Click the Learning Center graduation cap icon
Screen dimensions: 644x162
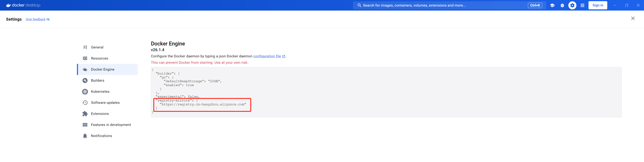[552, 5]
